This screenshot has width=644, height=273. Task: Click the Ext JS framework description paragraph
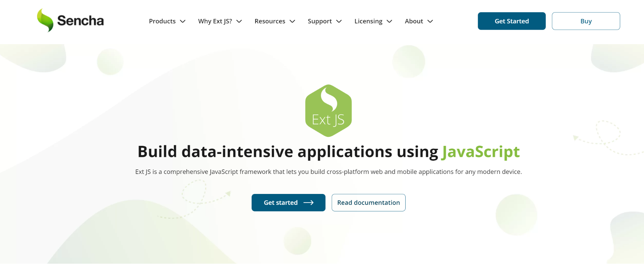(x=329, y=172)
